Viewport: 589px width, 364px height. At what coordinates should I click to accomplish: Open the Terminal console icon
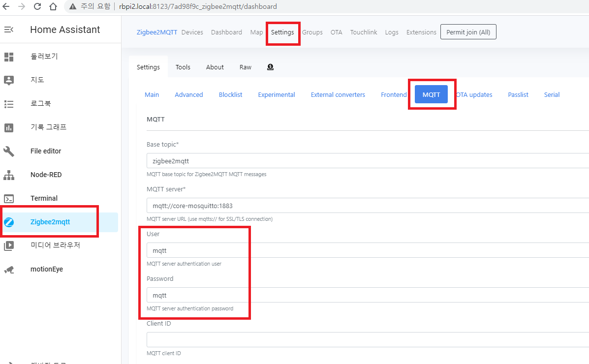9,199
